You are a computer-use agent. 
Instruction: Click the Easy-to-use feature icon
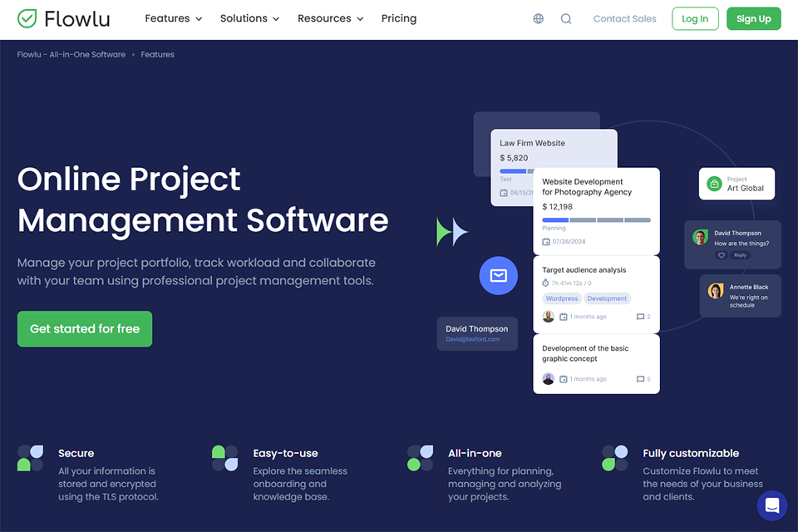coord(225,458)
